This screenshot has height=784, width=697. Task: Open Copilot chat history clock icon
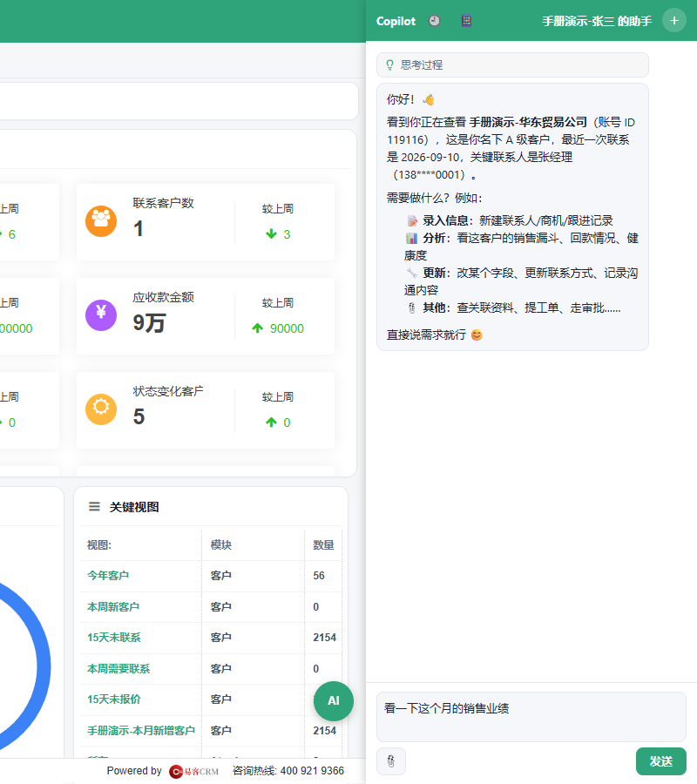pos(434,21)
